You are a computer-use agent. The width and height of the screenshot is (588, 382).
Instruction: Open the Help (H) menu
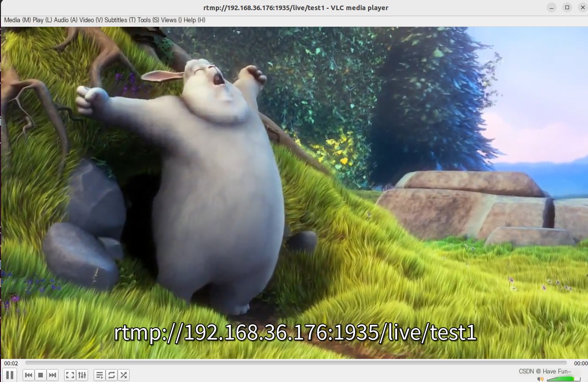[x=195, y=20]
